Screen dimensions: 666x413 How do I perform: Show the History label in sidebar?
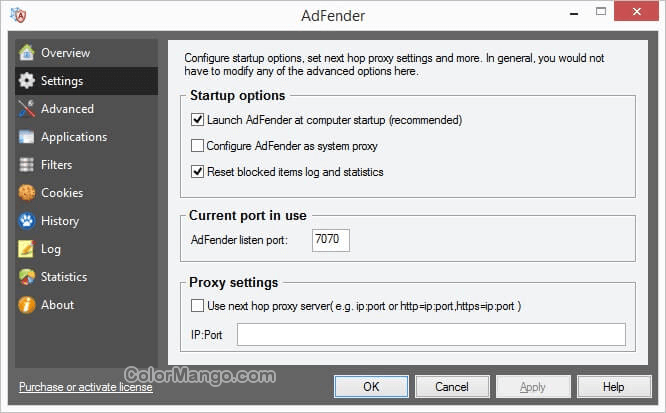coord(60,221)
